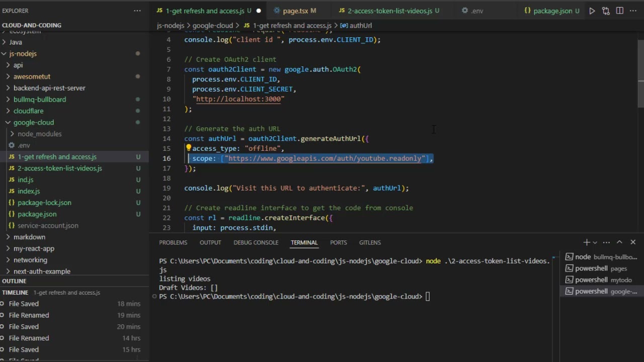This screenshot has height=362, width=644.
Task: Open googleapis youtube.readonly scope URL
Action: (x=325, y=158)
